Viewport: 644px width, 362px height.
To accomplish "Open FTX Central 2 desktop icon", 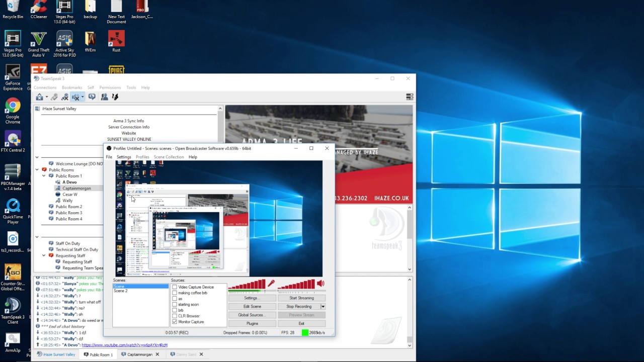I will coord(13,142).
